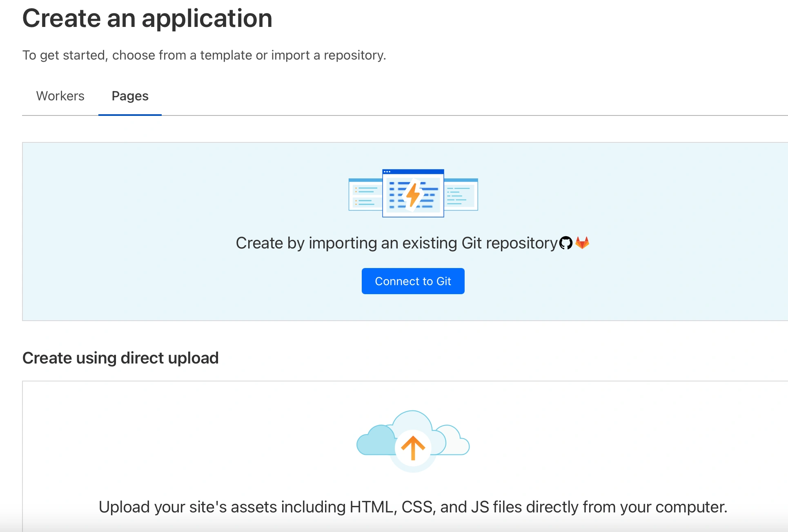Switch to the Workers tab
This screenshot has width=788, height=532.
click(x=60, y=96)
